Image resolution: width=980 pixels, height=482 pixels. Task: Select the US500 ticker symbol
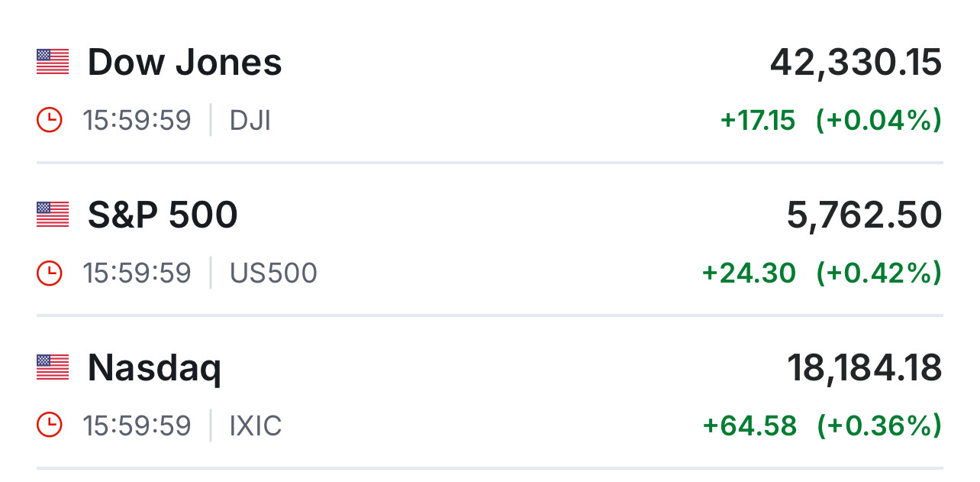click(273, 273)
